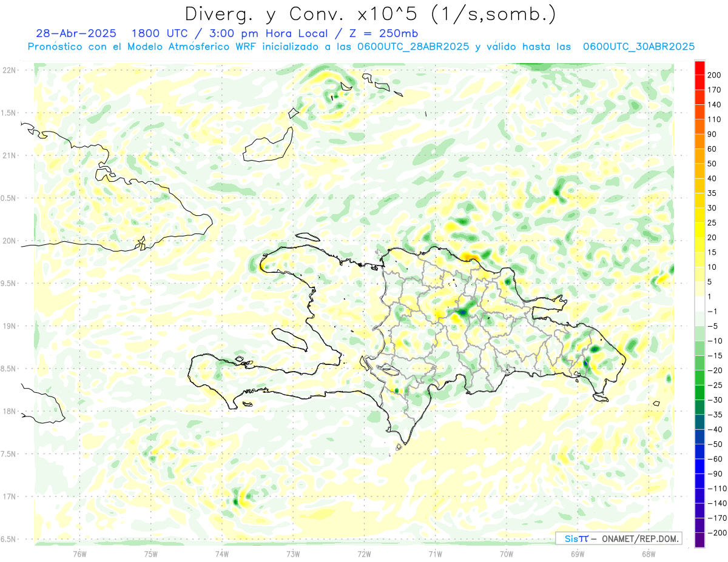Click the '200' colorbar value

tap(714, 75)
